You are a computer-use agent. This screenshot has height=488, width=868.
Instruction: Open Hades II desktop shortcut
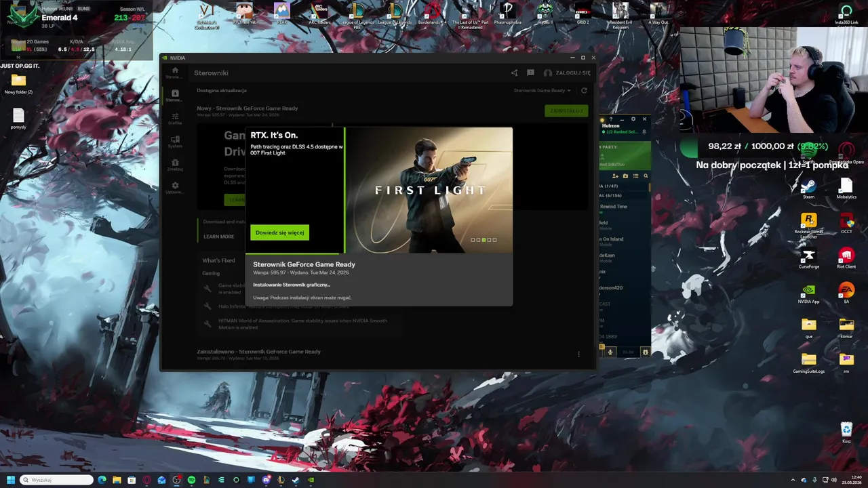click(x=545, y=14)
